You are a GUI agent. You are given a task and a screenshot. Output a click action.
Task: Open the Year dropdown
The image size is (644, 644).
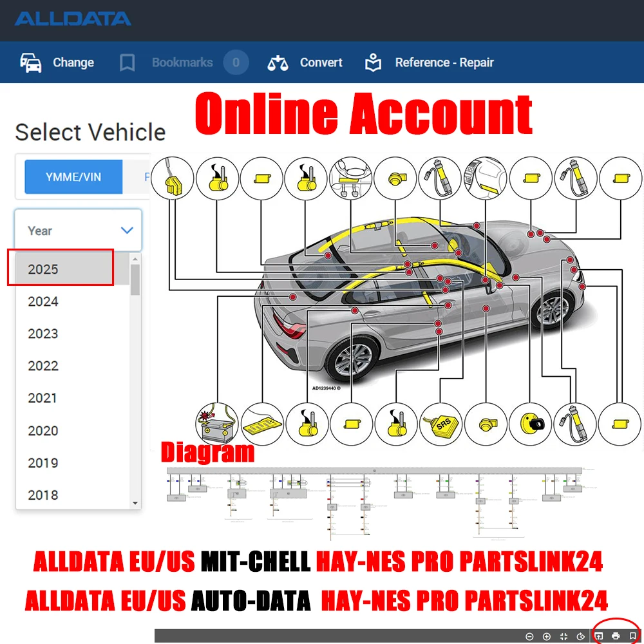coord(77,230)
